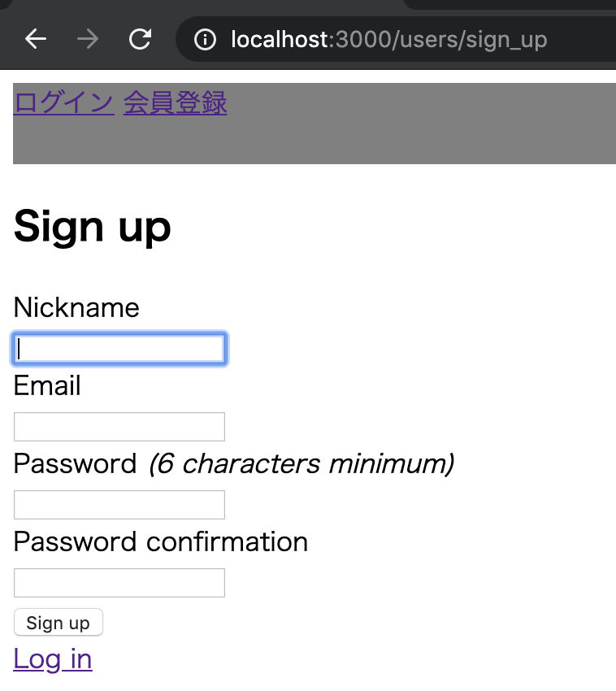The width and height of the screenshot is (616, 691).
Task: Click the Email field label
Action: coord(46,385)
